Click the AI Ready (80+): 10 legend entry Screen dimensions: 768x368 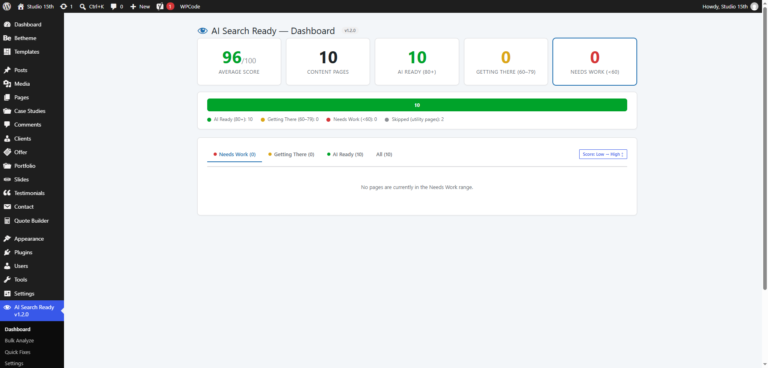click(230, 119)
